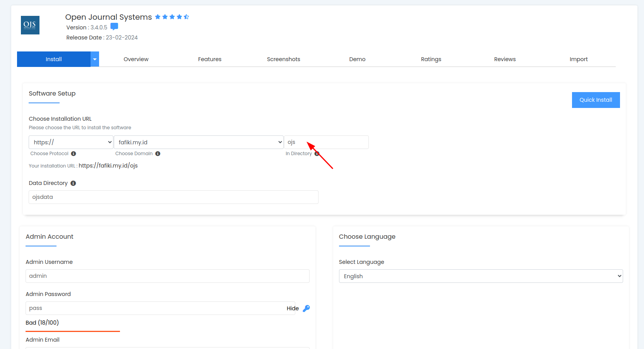The height and width of the screenshot is (349, 644).
Task: Open the Overview tab
Action: [136, 59]
